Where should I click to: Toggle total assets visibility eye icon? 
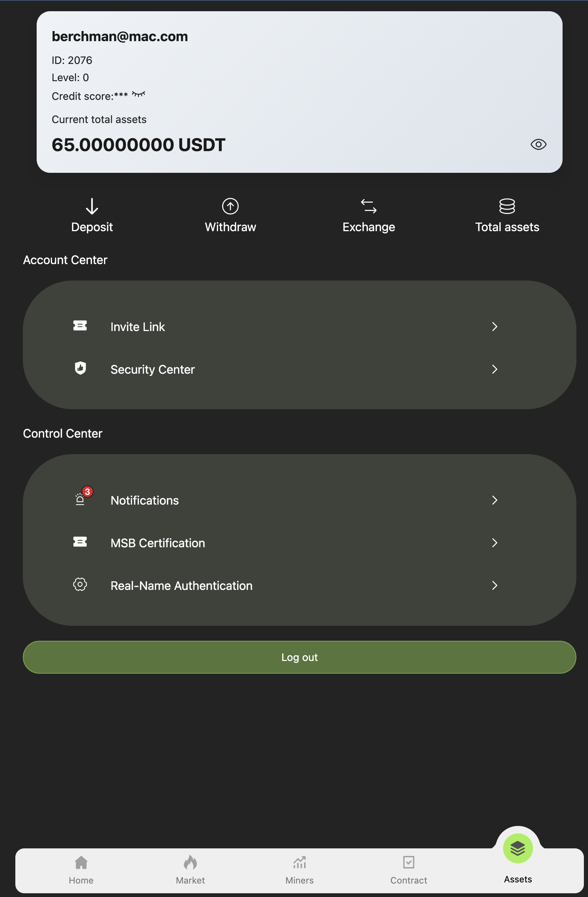538,144
